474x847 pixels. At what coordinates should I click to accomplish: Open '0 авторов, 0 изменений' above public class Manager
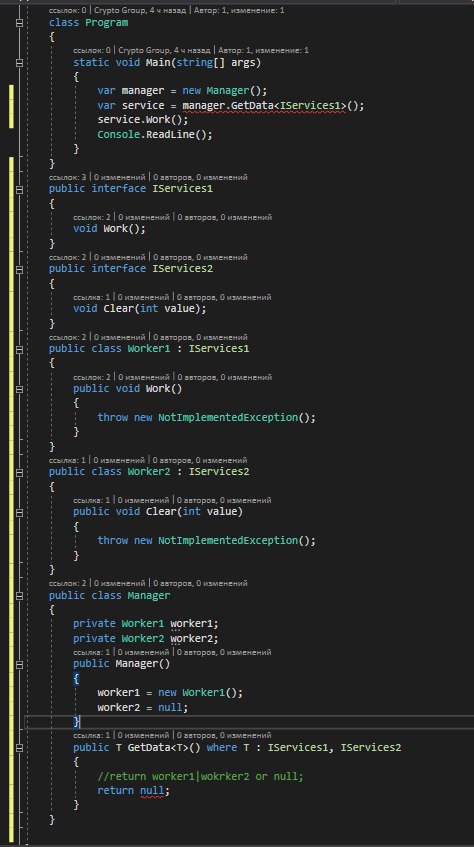200,583
